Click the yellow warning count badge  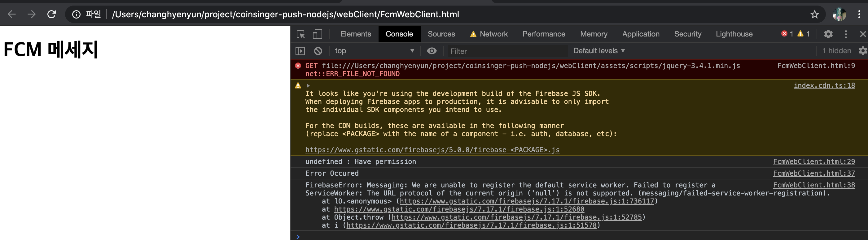tap(804, 34)
